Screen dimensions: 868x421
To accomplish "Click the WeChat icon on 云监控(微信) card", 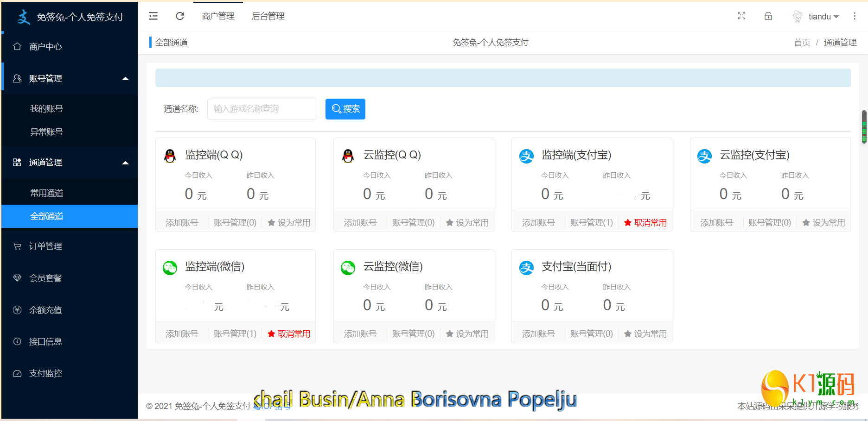I will [348, 267].
